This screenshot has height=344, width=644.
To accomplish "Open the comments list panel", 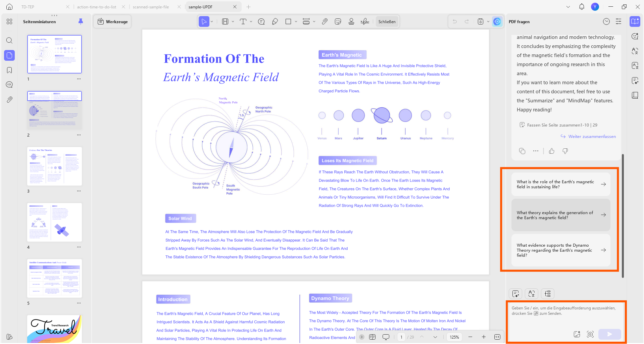I will pos(9,85).
